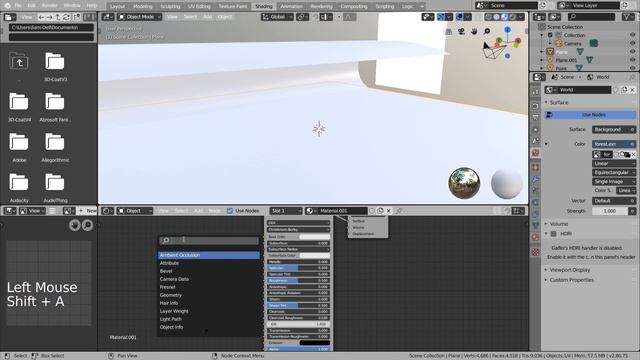Open the Scene selector field
640x360 pixels.
point(512,5)
